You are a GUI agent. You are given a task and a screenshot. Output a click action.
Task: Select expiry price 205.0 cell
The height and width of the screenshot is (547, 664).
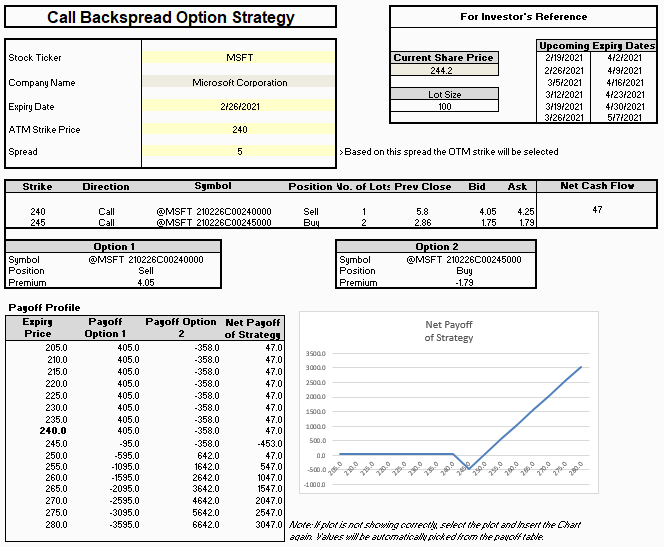pos(56,348)
